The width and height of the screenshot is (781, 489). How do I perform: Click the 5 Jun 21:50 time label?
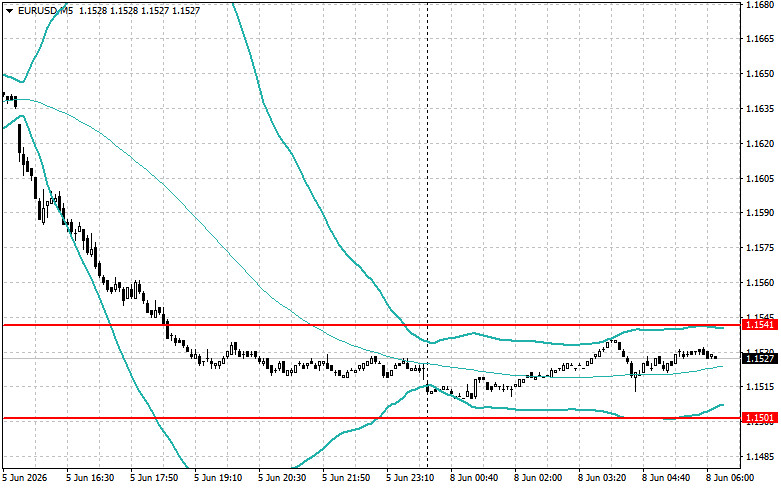346,478
